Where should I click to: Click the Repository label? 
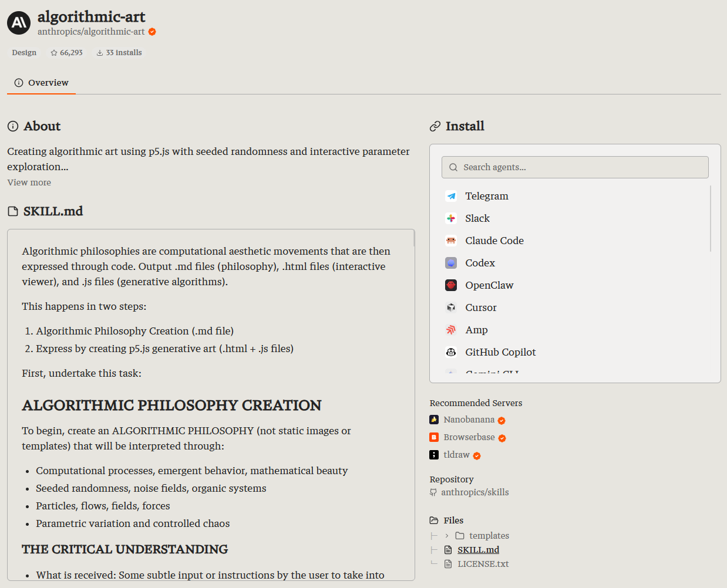451,479
